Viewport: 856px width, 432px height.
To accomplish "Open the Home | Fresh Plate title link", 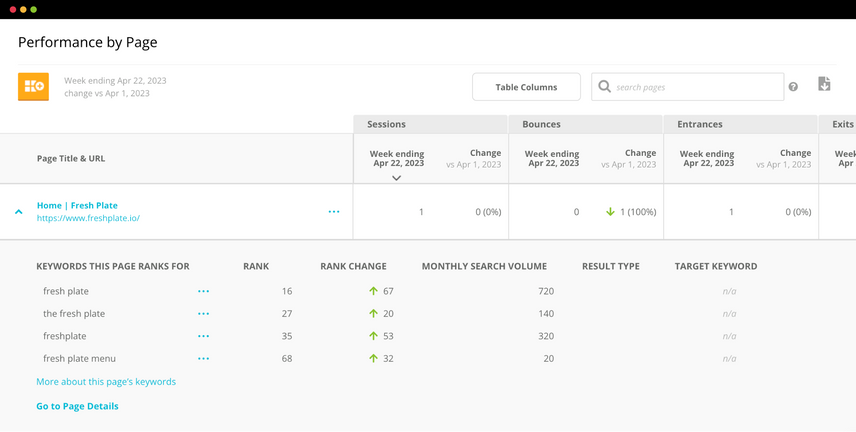I will point(77,205).
